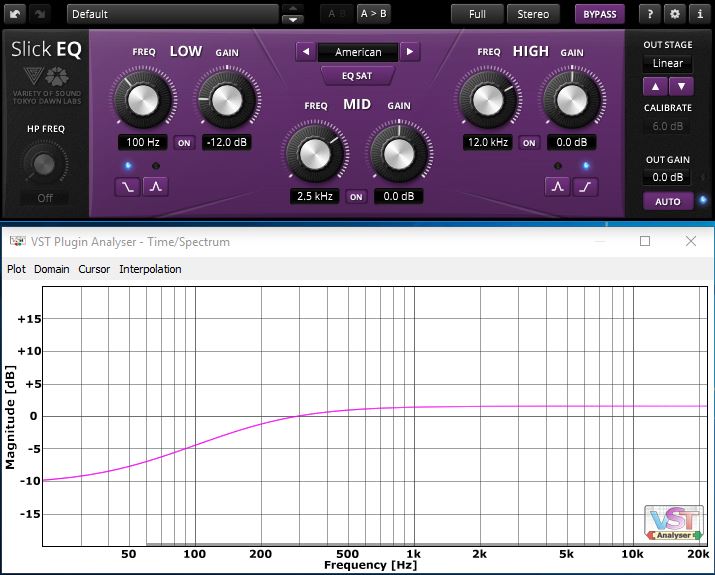The width and height of the screenshot is (715, 575).
Task: Click the -12.0 dB low gain field
Action: tap(227, 142)
